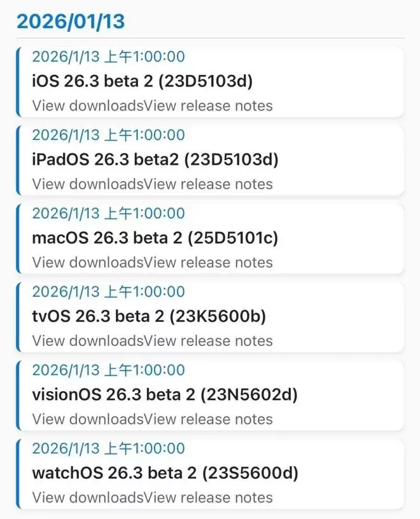Click View downloads for watchOS 26.3 beta 2
The width and height of the screenshot is (420, 519).
88,497
